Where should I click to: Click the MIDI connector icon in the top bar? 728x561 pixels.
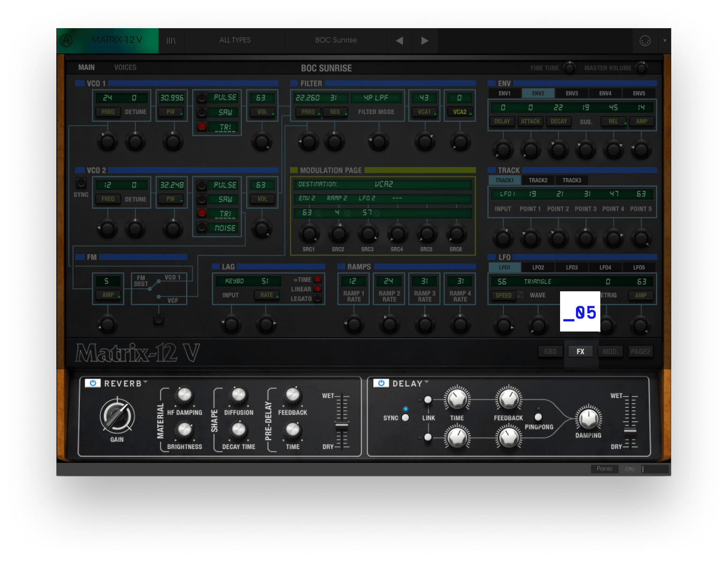[645, 41]
